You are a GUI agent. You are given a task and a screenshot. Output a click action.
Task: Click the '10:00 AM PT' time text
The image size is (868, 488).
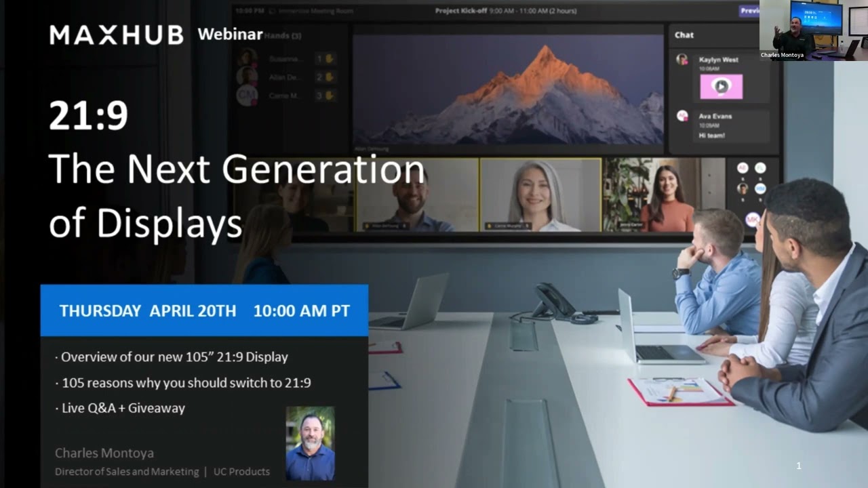click(x=302, y=311)
